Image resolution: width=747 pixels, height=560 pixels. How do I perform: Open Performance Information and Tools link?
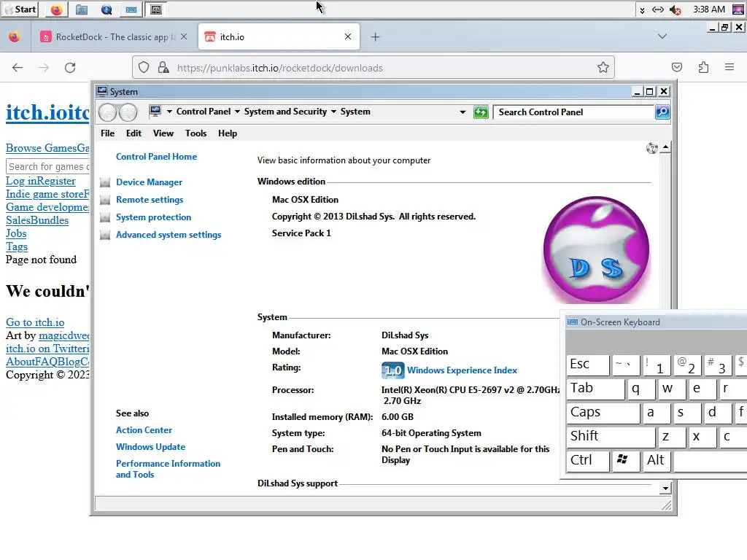click(x=169, y=469)
